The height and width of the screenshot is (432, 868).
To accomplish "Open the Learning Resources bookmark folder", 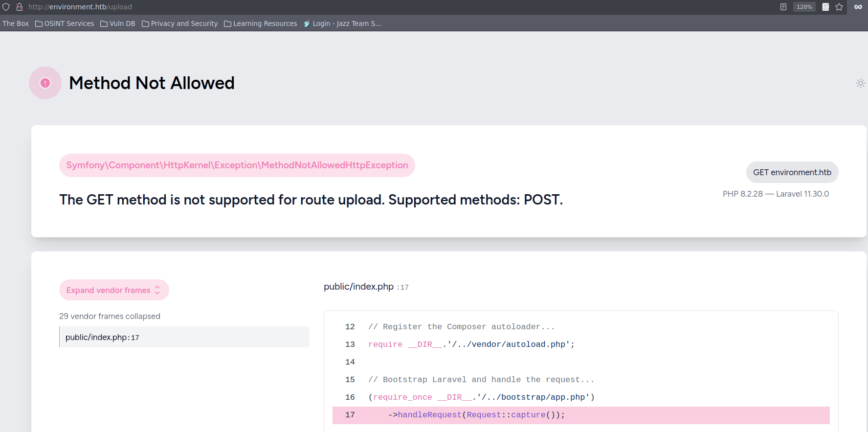I will (x=261, y=23).
